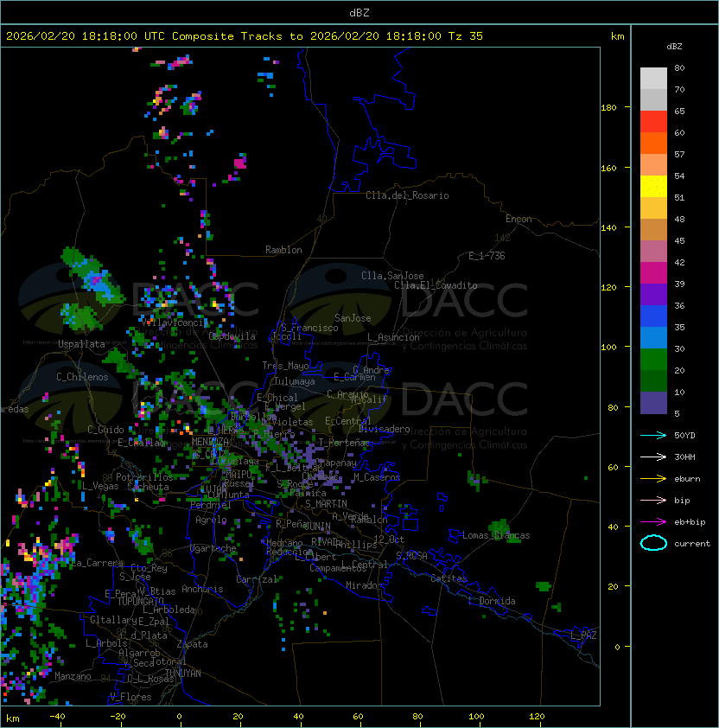Screen dimensions: 719x728
Task: Click the Divisadero map label
Action: click(x=384, y=429)
